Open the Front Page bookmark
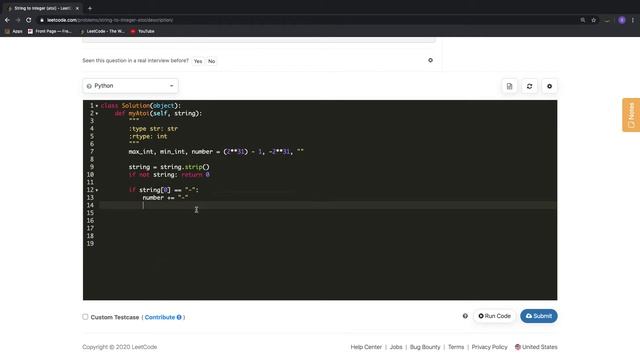The image size is (640, 360). tap(50, 31)
